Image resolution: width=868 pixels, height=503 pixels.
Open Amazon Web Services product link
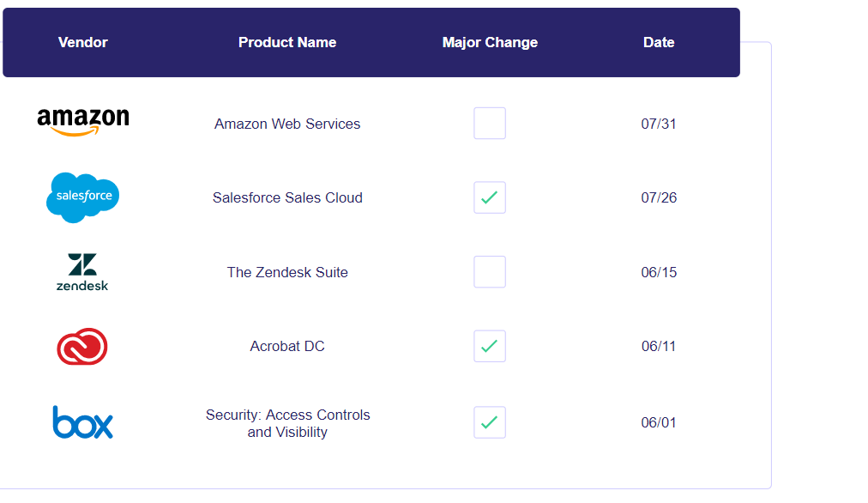pos(287,124)
